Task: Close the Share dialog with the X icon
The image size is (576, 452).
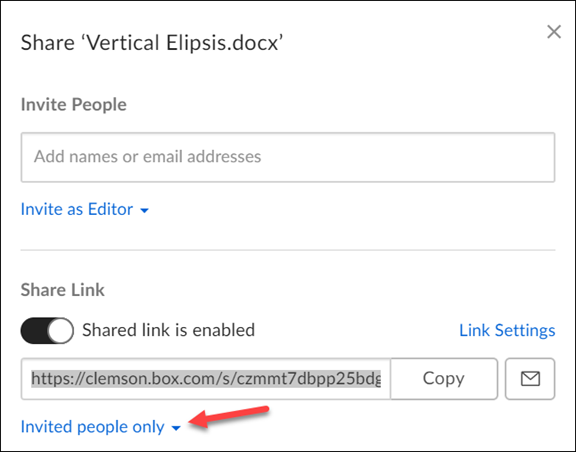Action: 554,32
